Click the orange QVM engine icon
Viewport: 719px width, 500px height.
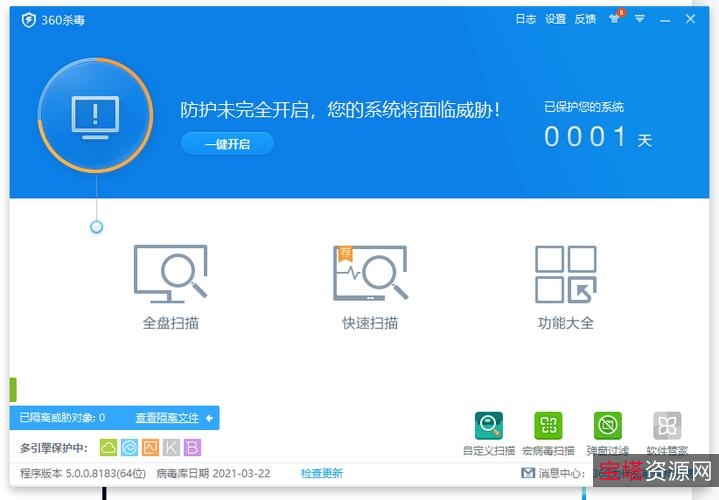[150, 447]
